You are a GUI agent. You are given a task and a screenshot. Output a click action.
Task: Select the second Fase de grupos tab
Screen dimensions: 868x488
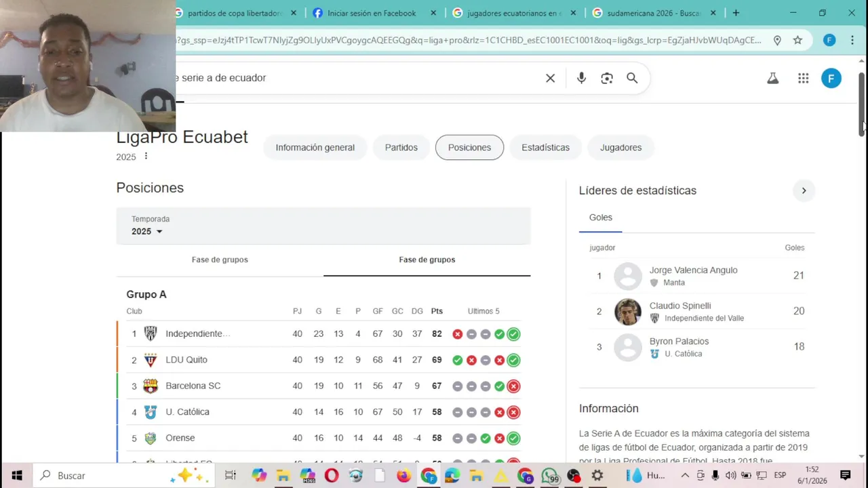coord(427,260)
